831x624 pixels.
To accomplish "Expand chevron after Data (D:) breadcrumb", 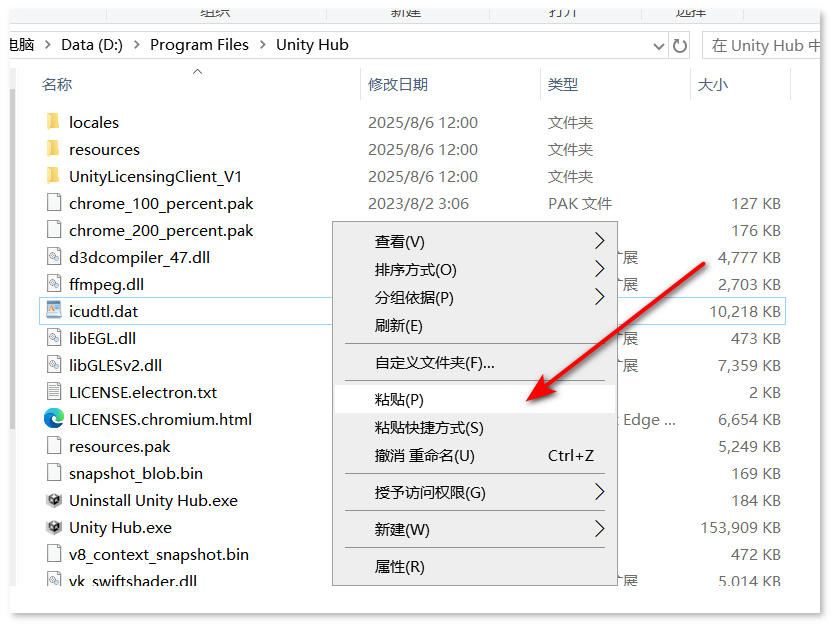I will (137, 45).
